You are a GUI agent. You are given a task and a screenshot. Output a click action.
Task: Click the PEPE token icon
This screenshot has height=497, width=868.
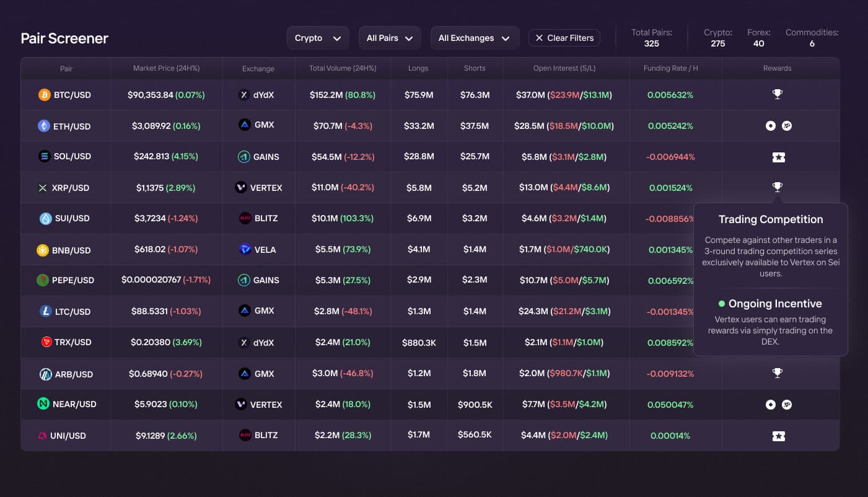click(x=42, y=280)
